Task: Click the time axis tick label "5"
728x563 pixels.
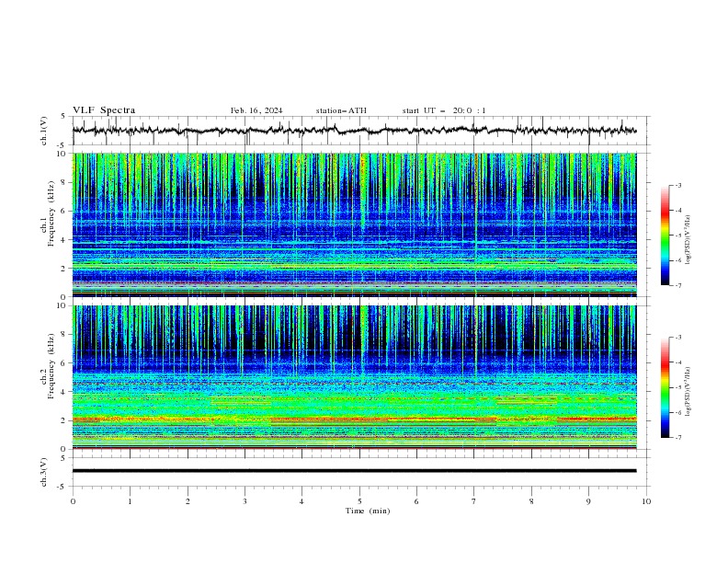Action: coord(359,501)
